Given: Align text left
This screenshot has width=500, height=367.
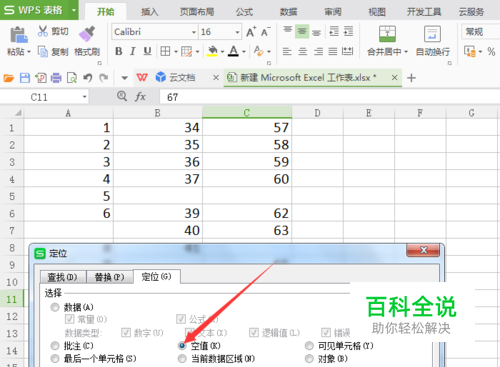Looking at the screenshot, I should point(287,51).
